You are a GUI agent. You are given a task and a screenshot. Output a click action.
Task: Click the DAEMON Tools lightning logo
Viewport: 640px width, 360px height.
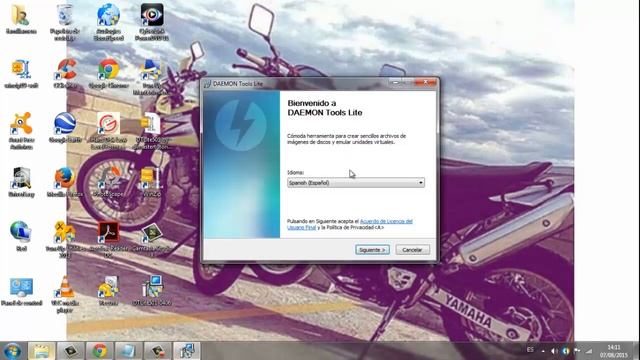pyautogui.click(x=240, y=125)
